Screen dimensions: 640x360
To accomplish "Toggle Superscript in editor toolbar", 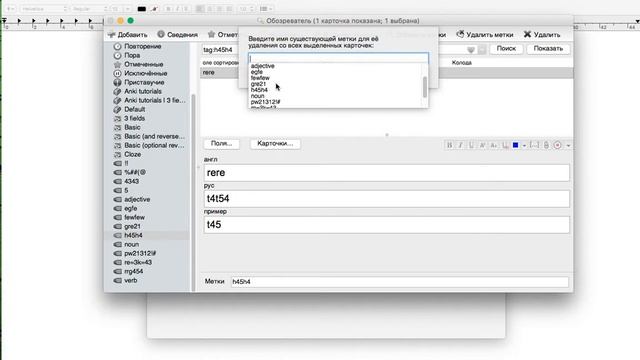I will [482, 145].
